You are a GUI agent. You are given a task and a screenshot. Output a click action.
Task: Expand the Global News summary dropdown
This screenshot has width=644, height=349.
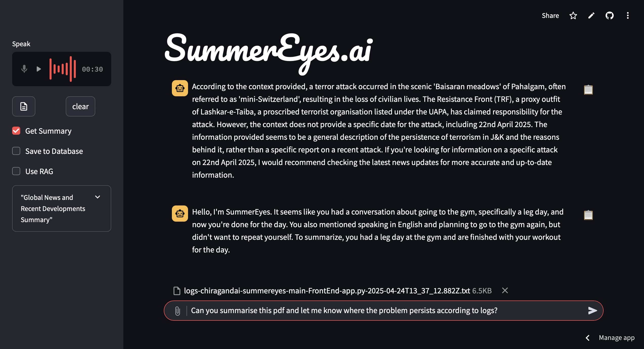[98, 197]
